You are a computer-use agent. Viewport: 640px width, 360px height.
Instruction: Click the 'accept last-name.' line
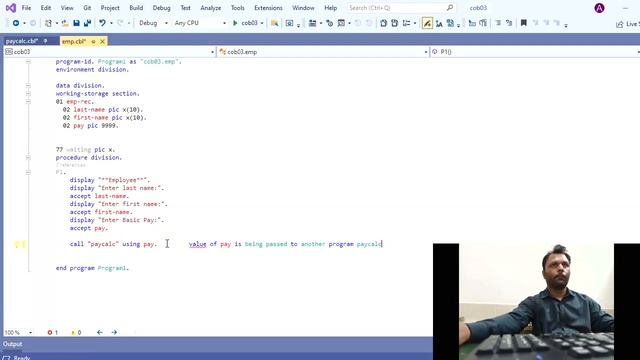tap(99, 196)
